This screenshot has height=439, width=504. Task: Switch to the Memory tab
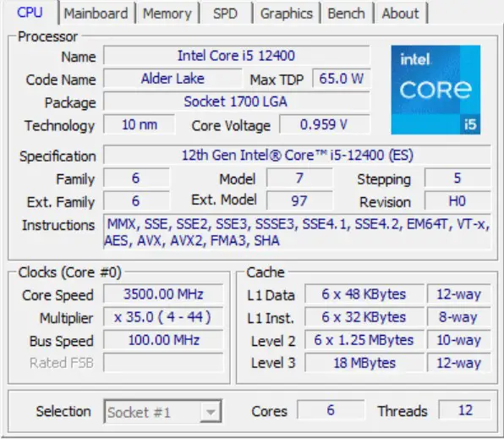pyautogui.click(x=167, y=14)
